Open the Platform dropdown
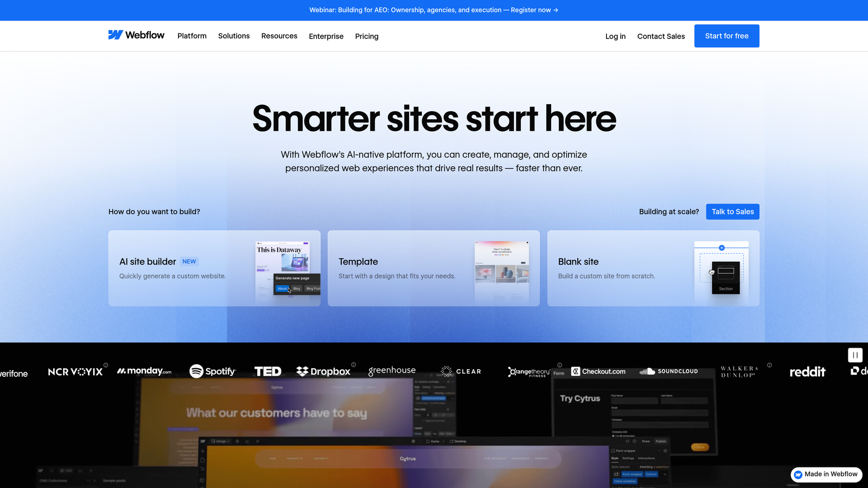 pyautogui.click(x=192, y=36)
